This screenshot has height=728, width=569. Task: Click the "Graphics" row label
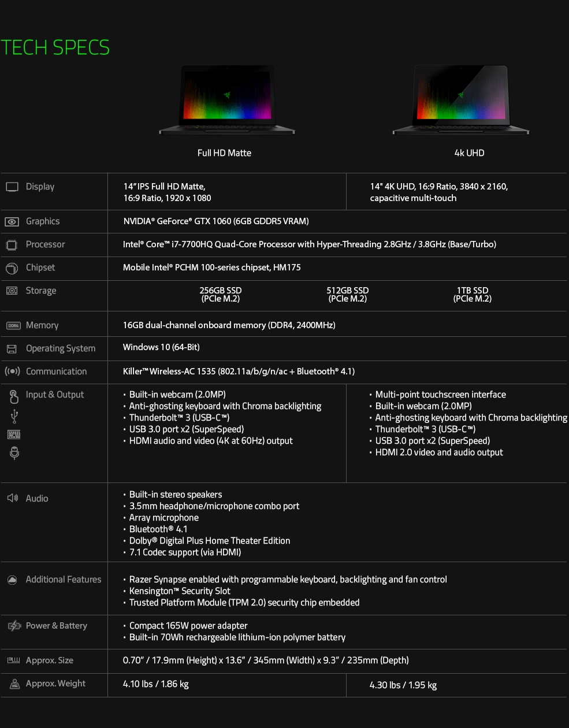[43, 221]
